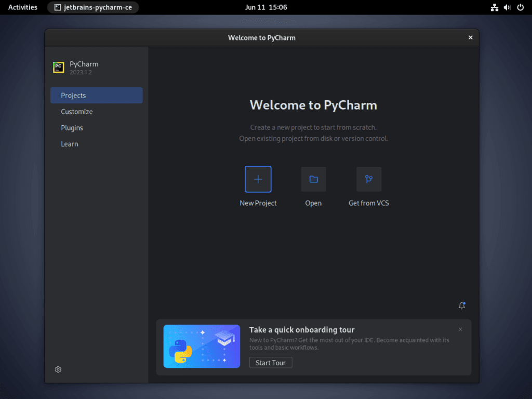The image size is (532, 399).
Task: Open the Activities menu
Action: 22,7
